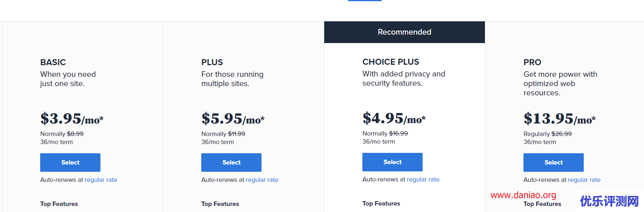
Task: Open regular rate link under Basic plan
Action: (101, 180)
